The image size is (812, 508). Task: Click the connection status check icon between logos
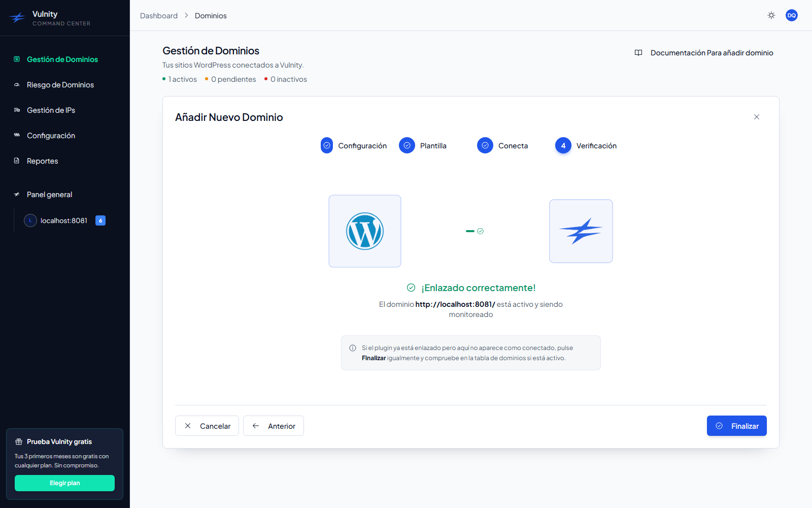(x=480, y=231)
